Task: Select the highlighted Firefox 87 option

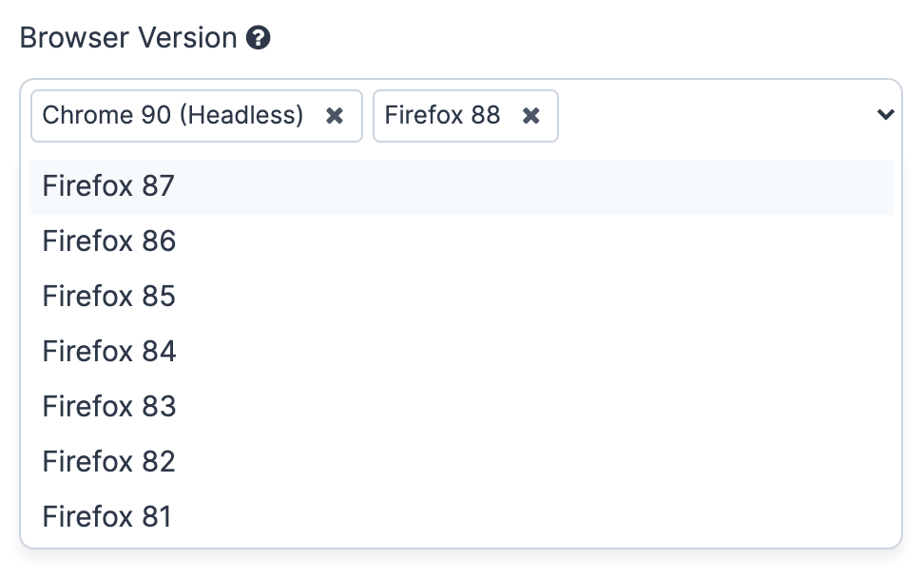Action: click(107, 186)
